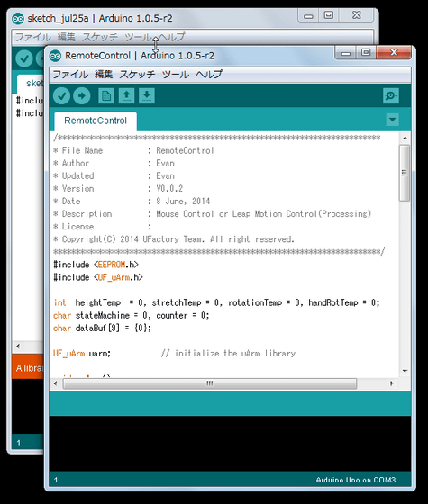Screen dimensions: 428x504
Task: Create a new sketch with the New icon
Action: point(106,95)
